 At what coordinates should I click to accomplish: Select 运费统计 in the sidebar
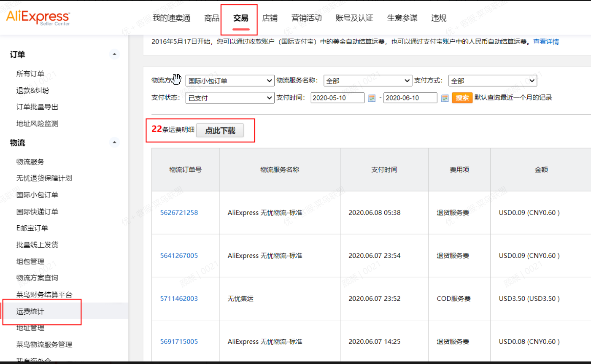click(x=30, y=312)
